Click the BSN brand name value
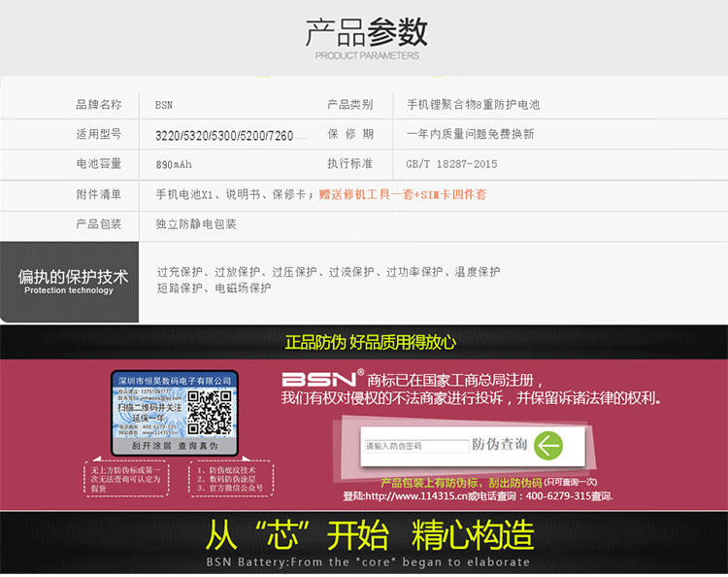 coord(164,105)
